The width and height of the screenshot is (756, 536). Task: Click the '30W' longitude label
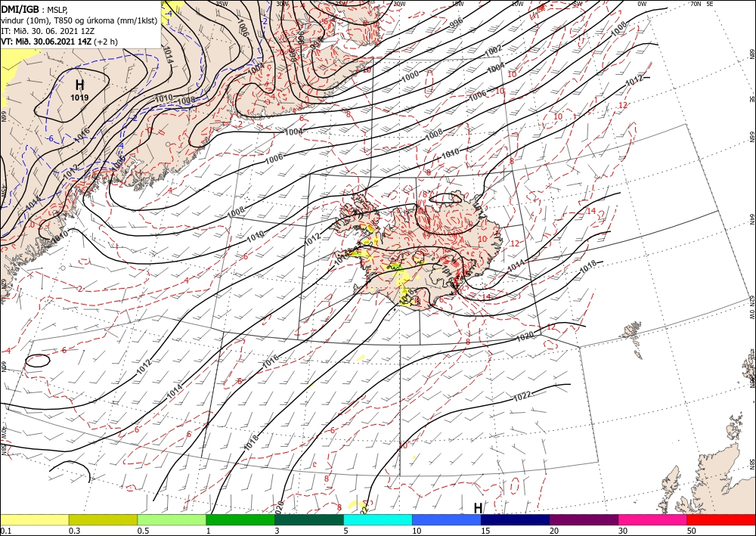(281, 3)
